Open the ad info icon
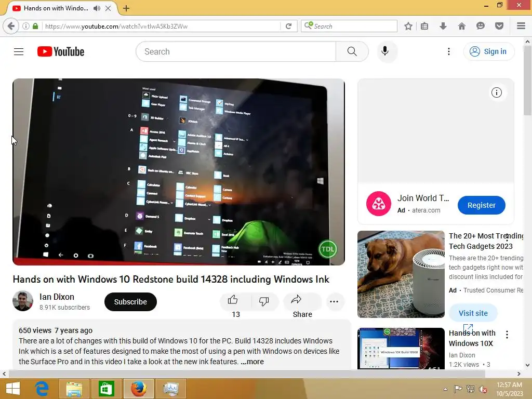532x399 pixels. [x=496, y=92]
